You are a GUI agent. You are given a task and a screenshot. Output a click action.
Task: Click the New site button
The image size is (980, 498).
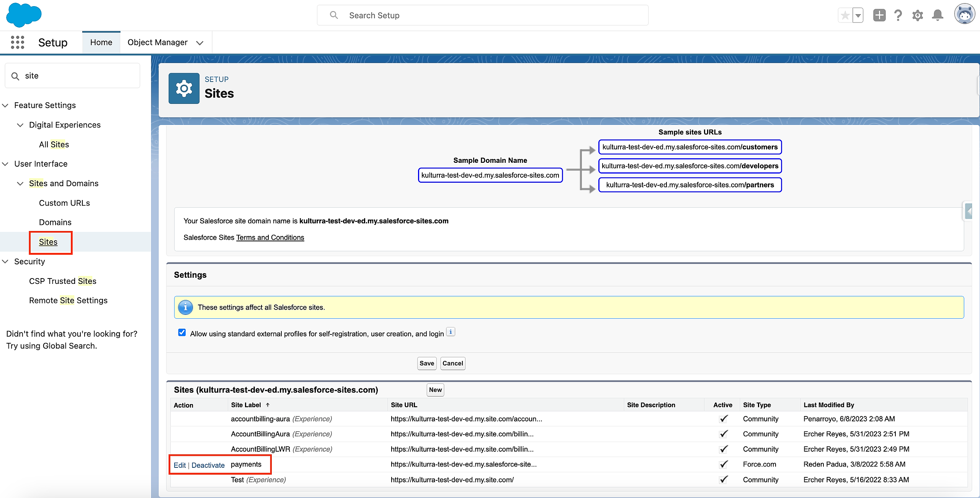pyautogui.click(x=435, y=390)
